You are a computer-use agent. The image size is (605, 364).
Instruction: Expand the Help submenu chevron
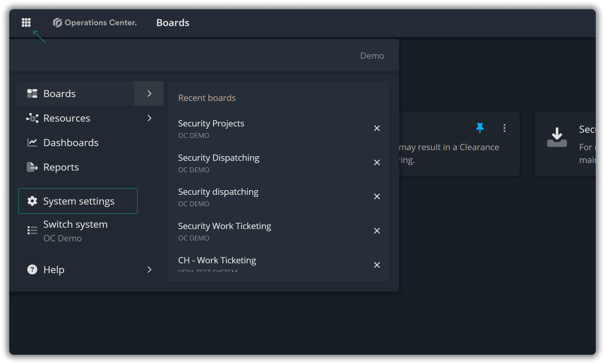149,270
